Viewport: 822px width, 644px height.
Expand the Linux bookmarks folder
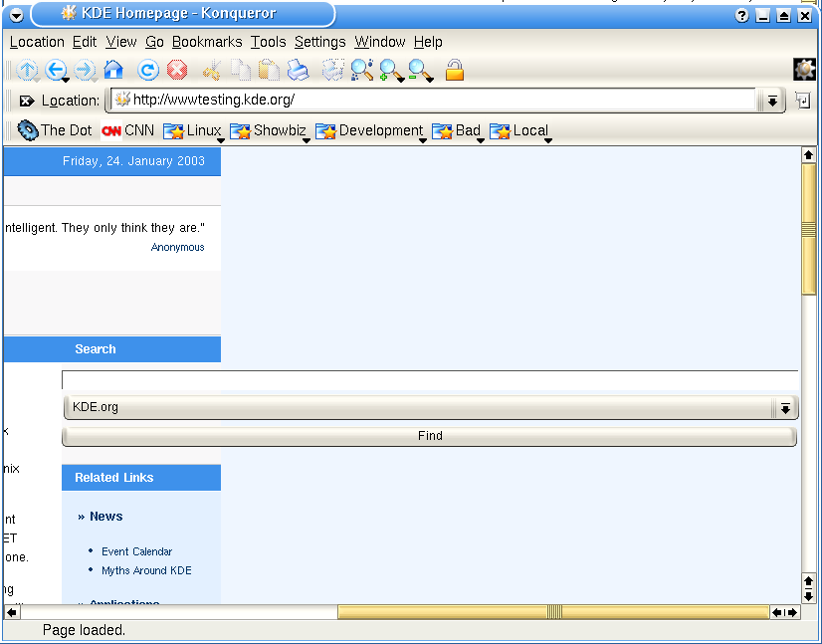point(193,130)
